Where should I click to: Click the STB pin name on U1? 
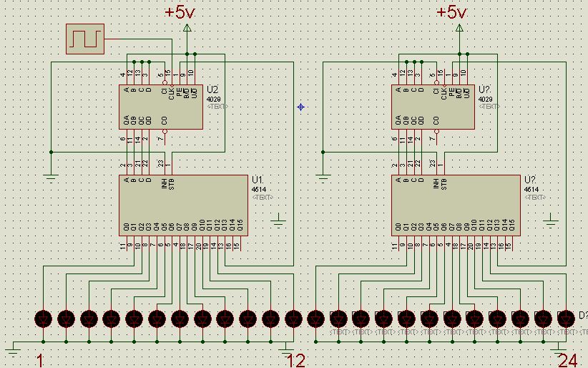[x=172, y=185]
